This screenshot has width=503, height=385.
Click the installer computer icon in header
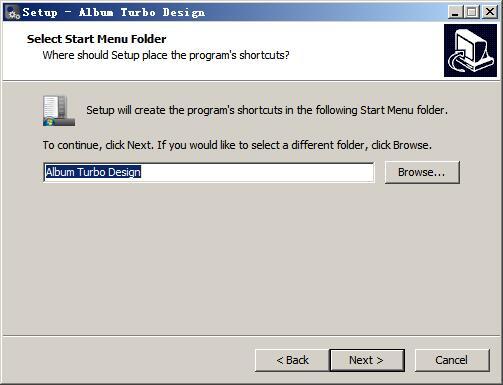coord(470,50)
